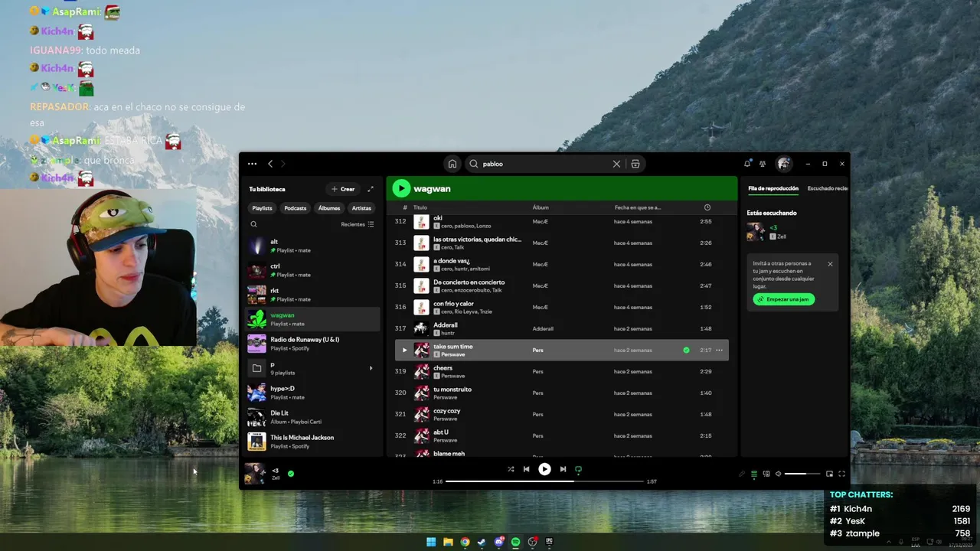Viewport: 980px width, 551px height.
Task: Open the user profile avatar menu
Action: click(783, 164)
